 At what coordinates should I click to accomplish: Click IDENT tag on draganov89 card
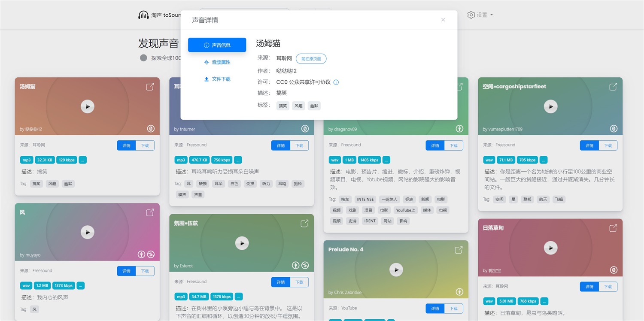tap(370, 221)
